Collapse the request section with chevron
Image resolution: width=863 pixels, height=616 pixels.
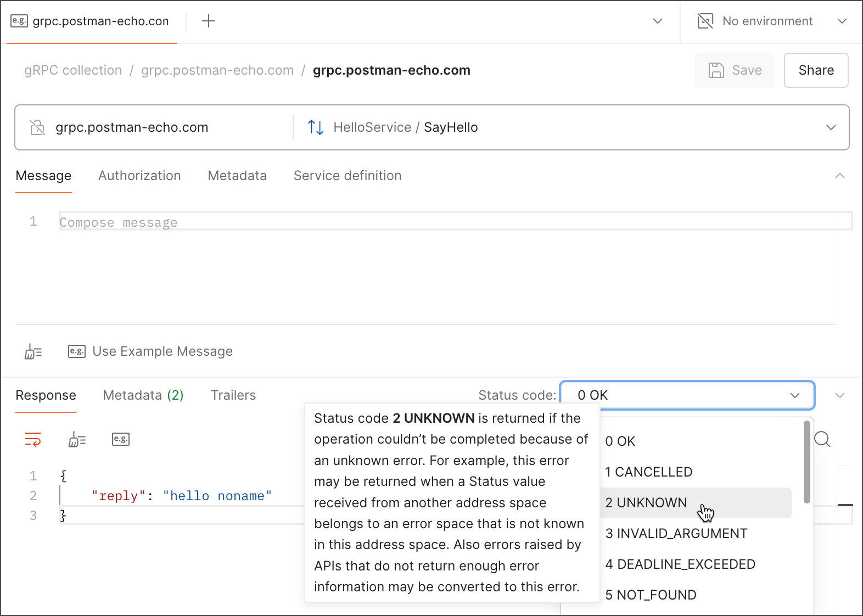(839, 176)
